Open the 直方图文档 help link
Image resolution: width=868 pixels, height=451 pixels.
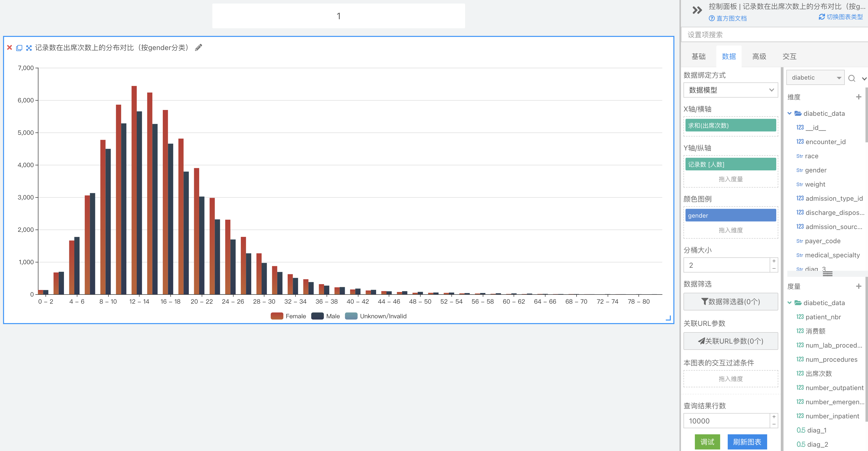727,18
